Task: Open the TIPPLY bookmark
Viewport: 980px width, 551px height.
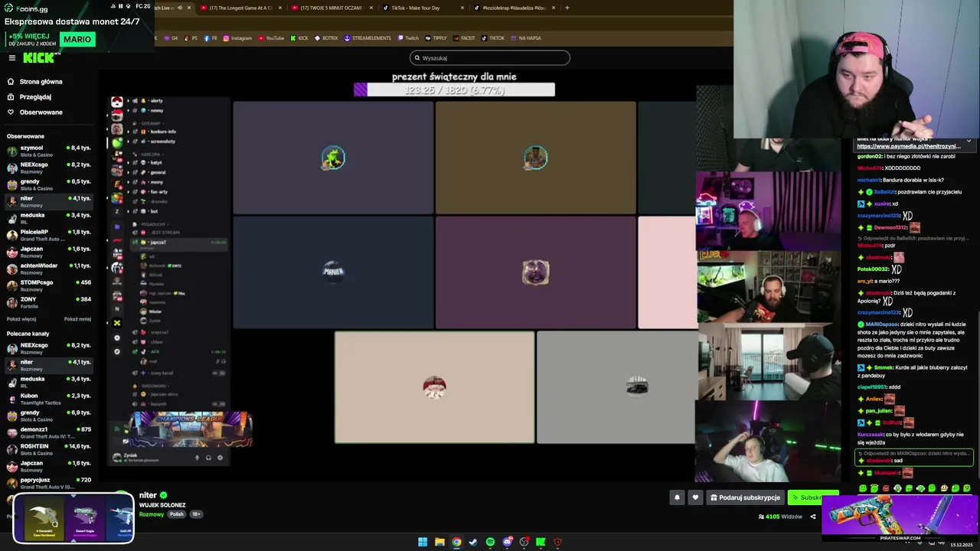Action: coord(436,38)
